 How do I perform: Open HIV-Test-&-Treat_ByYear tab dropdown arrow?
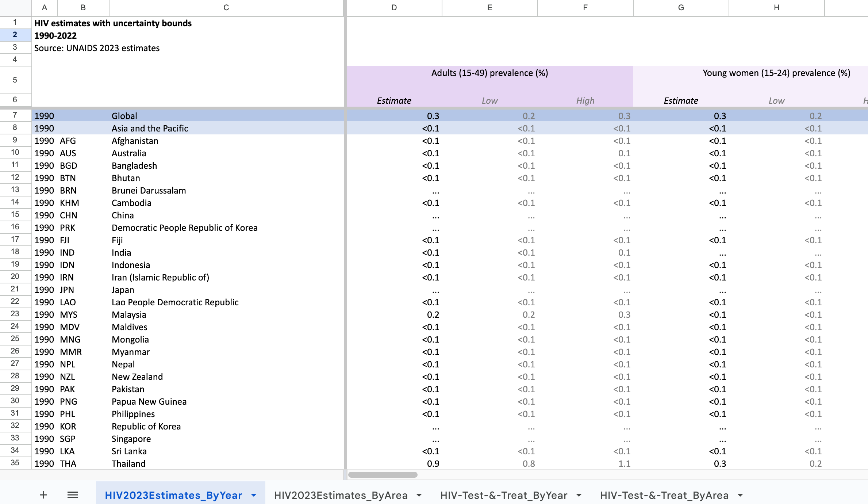click(579, 495)
